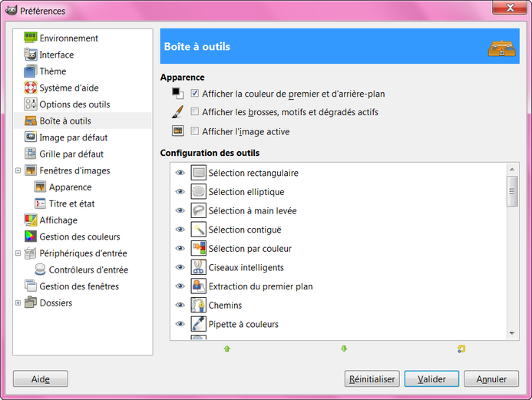This screenshot has width=532, height=400.
Task: Click the Chemins pen tool icon
Action: (x=199, y=305)
